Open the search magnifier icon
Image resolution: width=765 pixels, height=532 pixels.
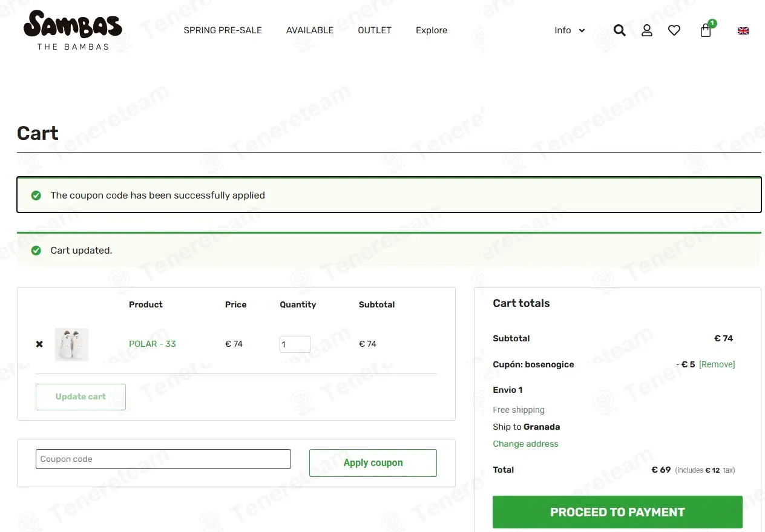tap(619, 30)
